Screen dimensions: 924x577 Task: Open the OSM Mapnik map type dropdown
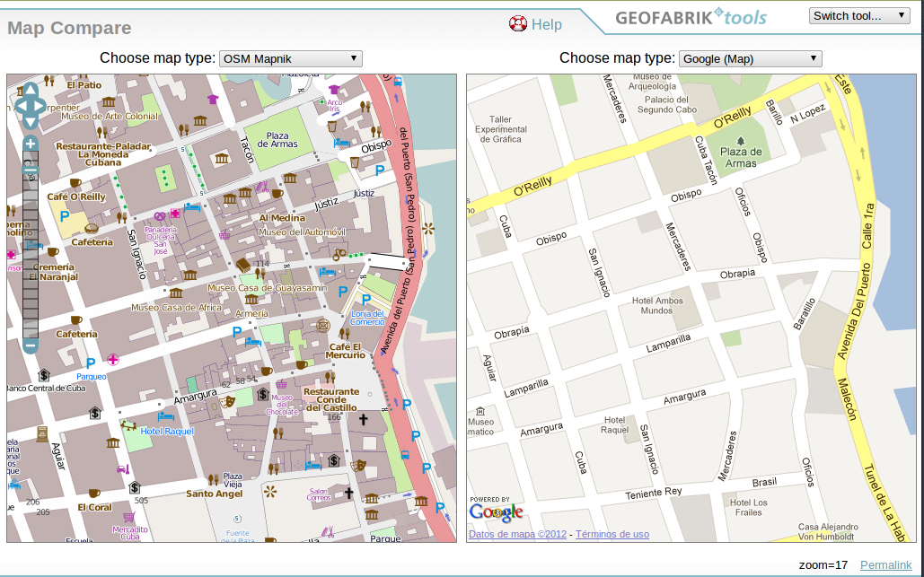tap(290, 59)
